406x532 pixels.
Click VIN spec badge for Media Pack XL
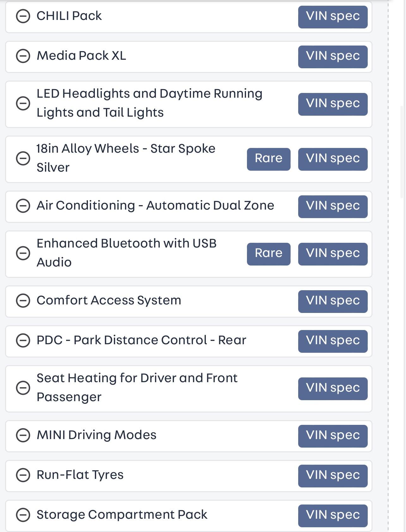[x=333, y=57]
